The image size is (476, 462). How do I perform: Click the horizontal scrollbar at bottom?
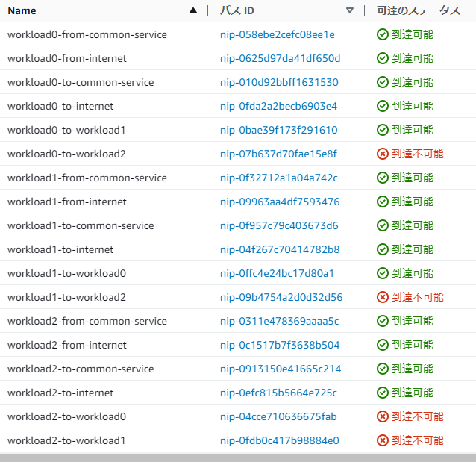(238, 458)
